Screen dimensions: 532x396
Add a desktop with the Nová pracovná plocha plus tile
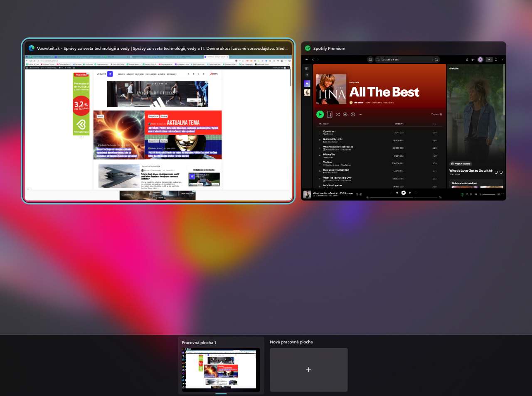[309, 370]
